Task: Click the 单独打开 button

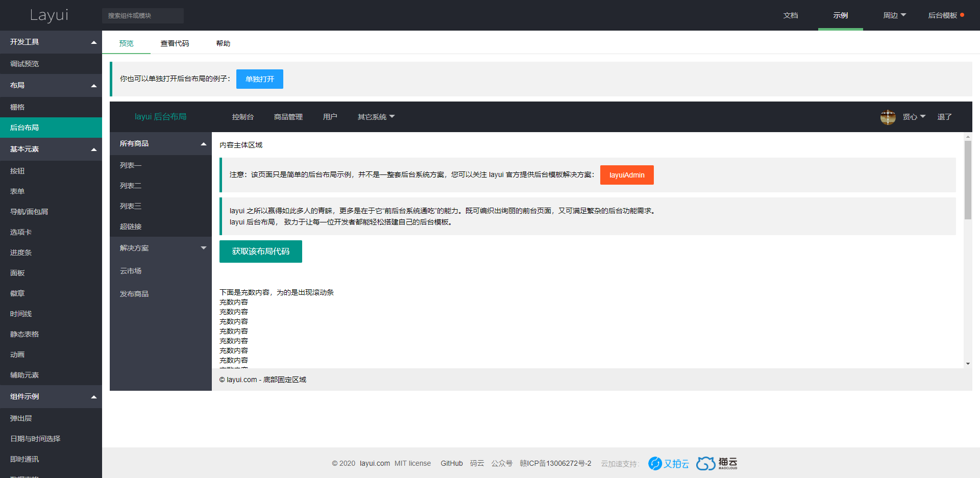Action: point(260,79)
